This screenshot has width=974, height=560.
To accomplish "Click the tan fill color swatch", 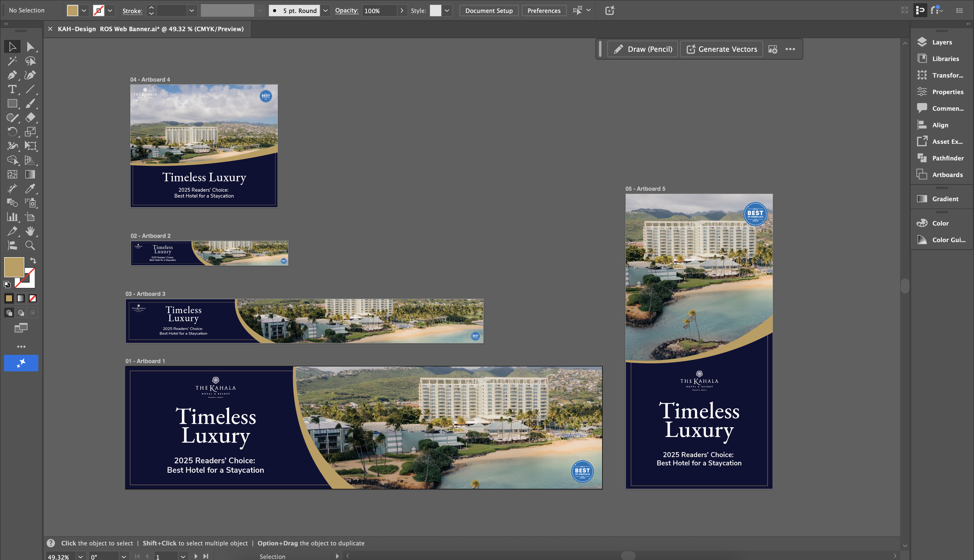I will click(72, 11).
